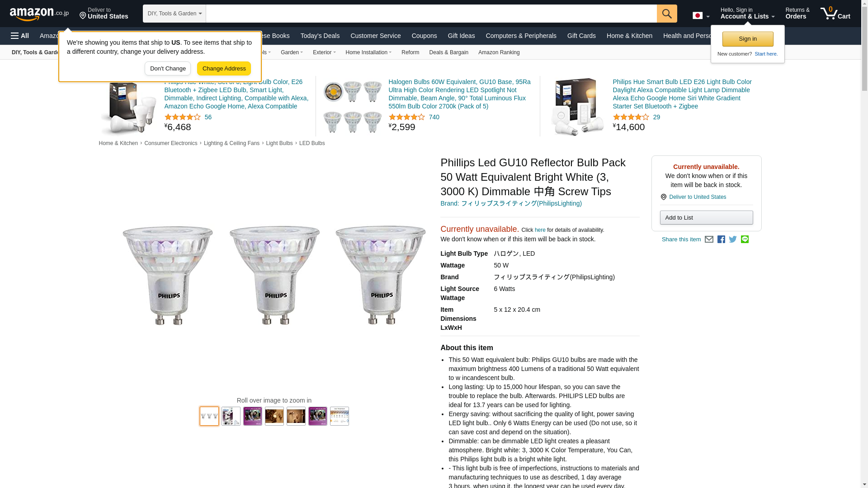Share this item on Facebook

coord(721,239)
